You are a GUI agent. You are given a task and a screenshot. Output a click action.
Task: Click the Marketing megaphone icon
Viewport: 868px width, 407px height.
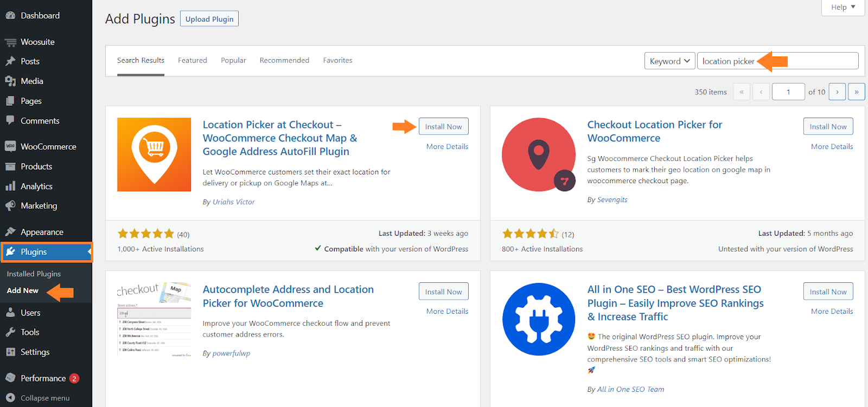click(x=10, y=206)
